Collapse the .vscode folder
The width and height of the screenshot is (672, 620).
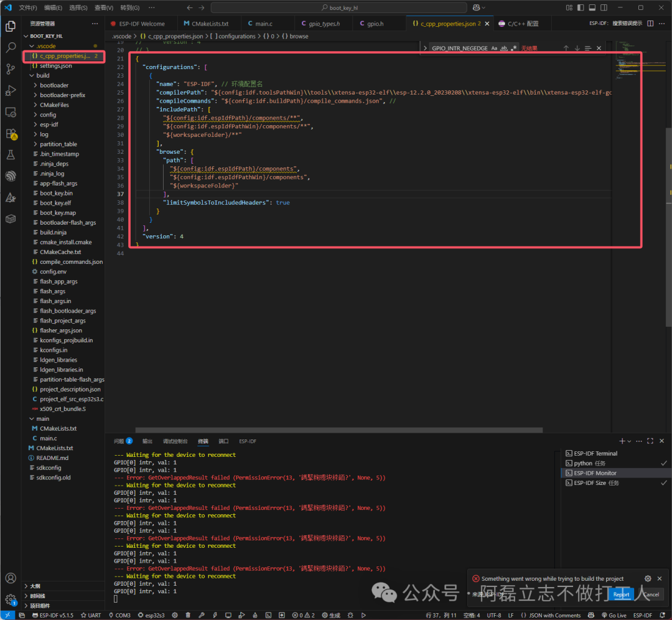point(32,46)
